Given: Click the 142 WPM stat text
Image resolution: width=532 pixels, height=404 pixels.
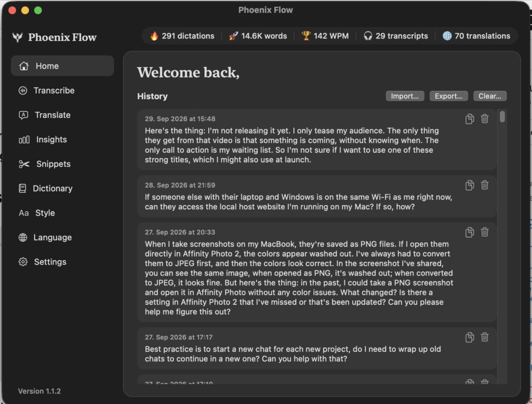Looking at the screenshot, I should point(331,36).
